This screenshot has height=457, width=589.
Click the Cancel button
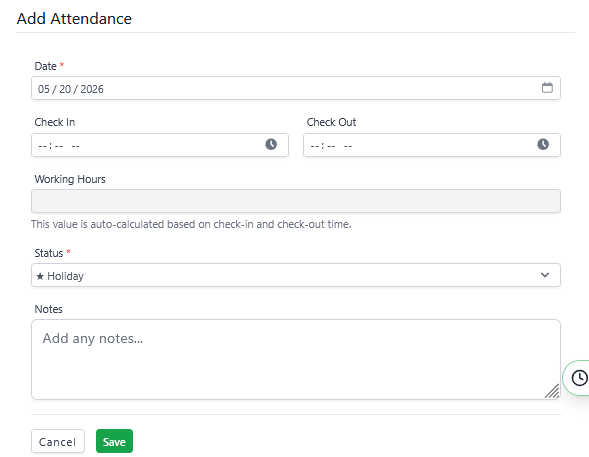click(x=58, y=441)
